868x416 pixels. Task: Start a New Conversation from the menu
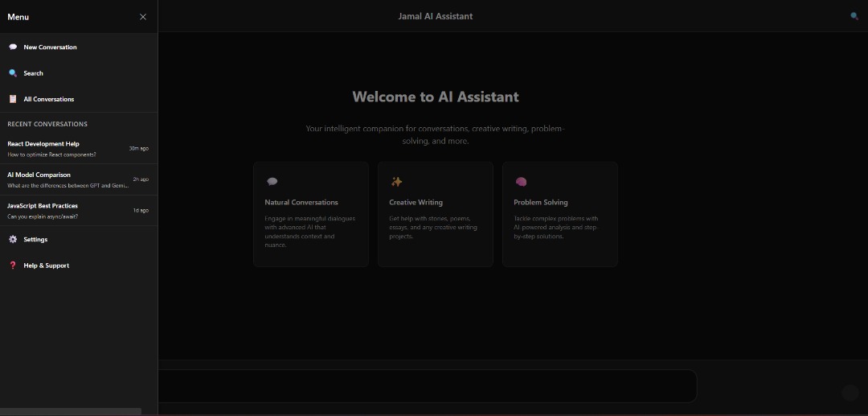tap(79, 47)
